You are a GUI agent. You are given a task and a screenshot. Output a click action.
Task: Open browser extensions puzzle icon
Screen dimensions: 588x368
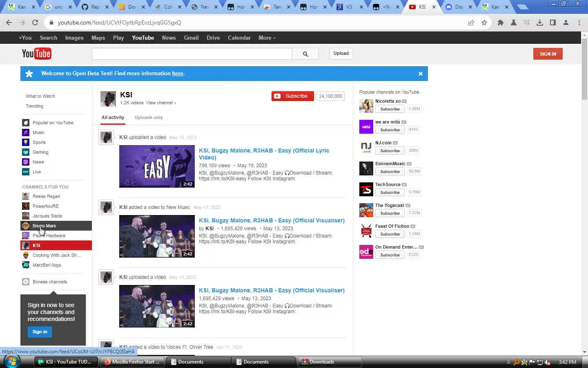pyautogui.click(x=500, y=22)
